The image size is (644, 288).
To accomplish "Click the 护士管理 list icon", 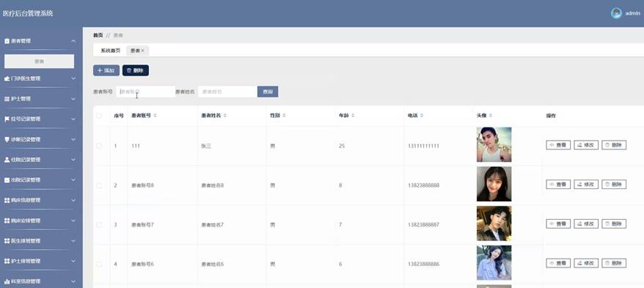I will tap(7, 99).
